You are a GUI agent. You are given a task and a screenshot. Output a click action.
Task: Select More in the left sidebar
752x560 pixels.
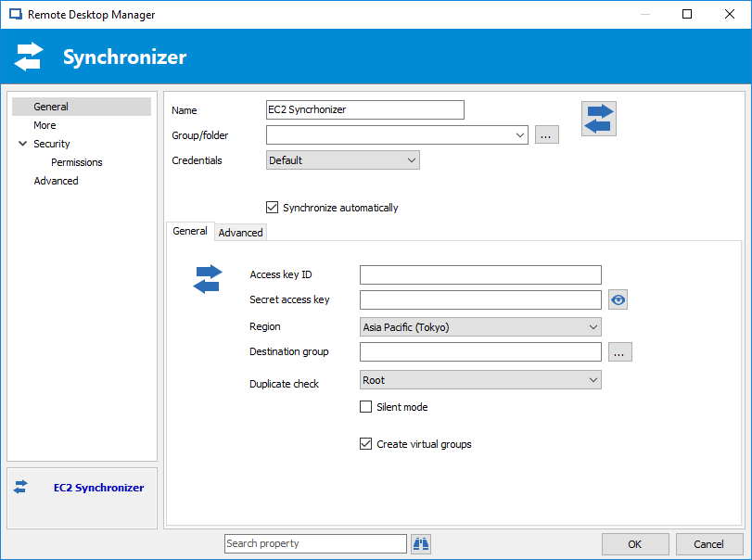[x=45, y=125]
